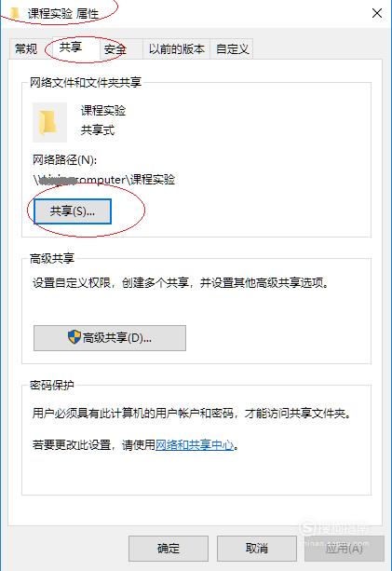Switch to the 常规 tab
The image size is (392, 571).
coord(26,48)
